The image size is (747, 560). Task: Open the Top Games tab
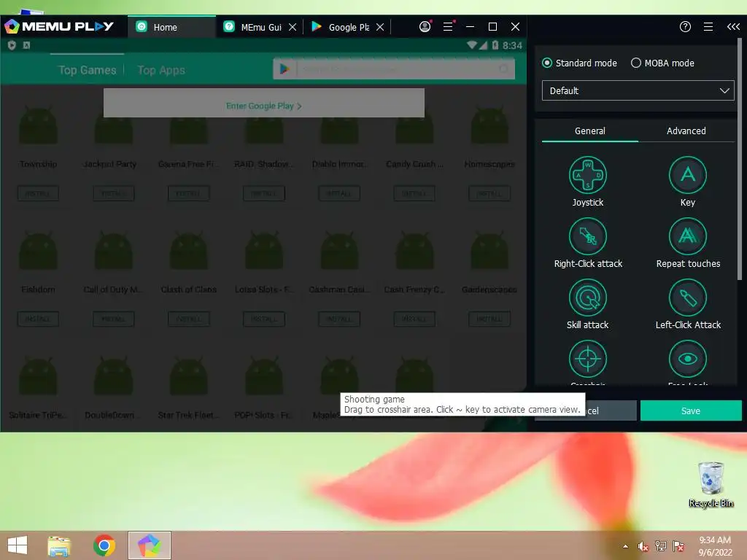click(88, 70)
